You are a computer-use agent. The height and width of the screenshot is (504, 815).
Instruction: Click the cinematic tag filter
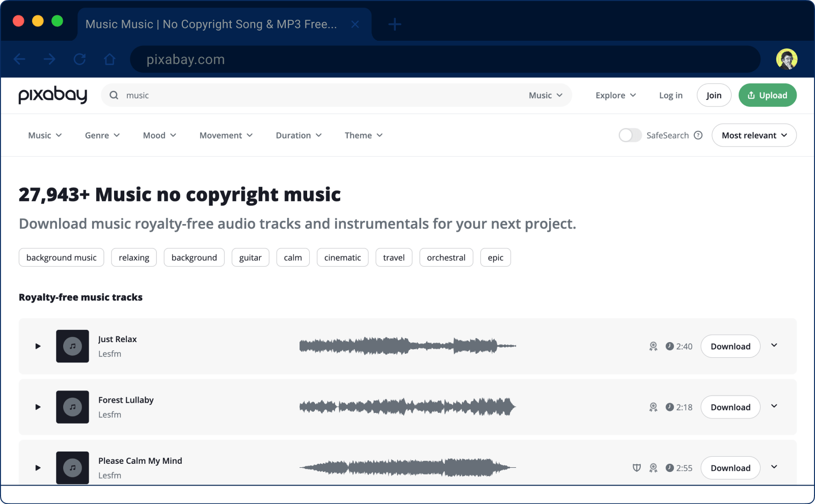[x=342, y=257]
